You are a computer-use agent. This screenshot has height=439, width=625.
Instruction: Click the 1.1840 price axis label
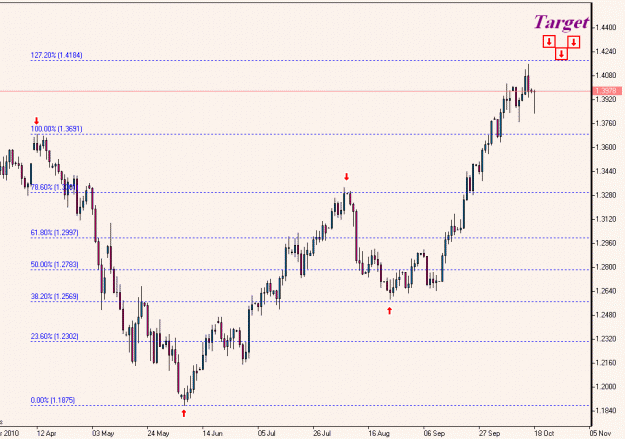[x=606, y=410]
